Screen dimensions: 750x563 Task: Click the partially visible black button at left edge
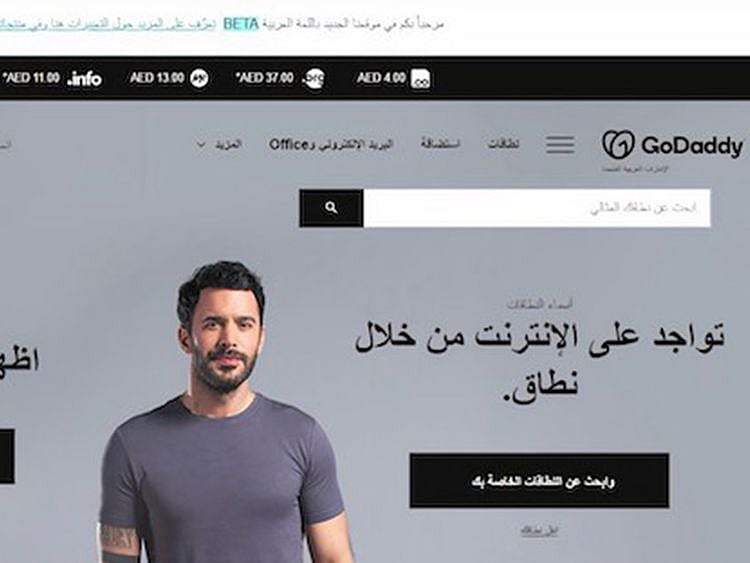(7, 456)
